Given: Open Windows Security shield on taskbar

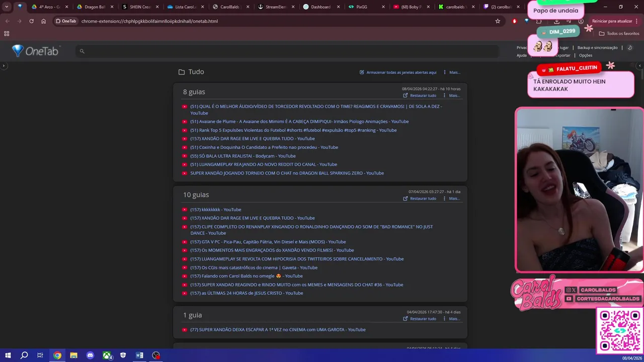Looking at the screenshot, I should click(123, 355).
